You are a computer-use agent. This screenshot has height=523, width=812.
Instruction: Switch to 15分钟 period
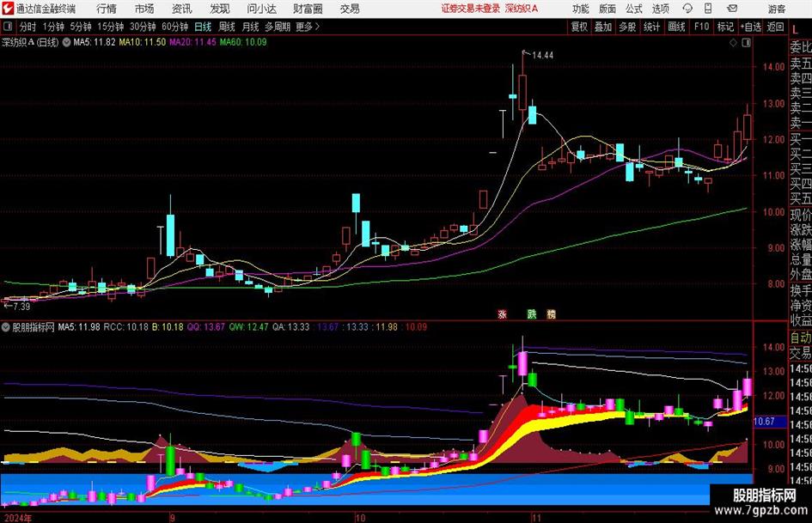110,27
